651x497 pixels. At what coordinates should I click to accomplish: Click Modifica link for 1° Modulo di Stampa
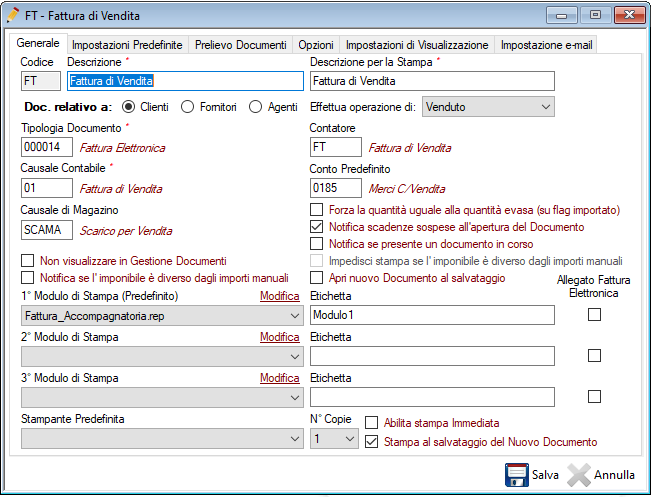[x=279, y=296]
